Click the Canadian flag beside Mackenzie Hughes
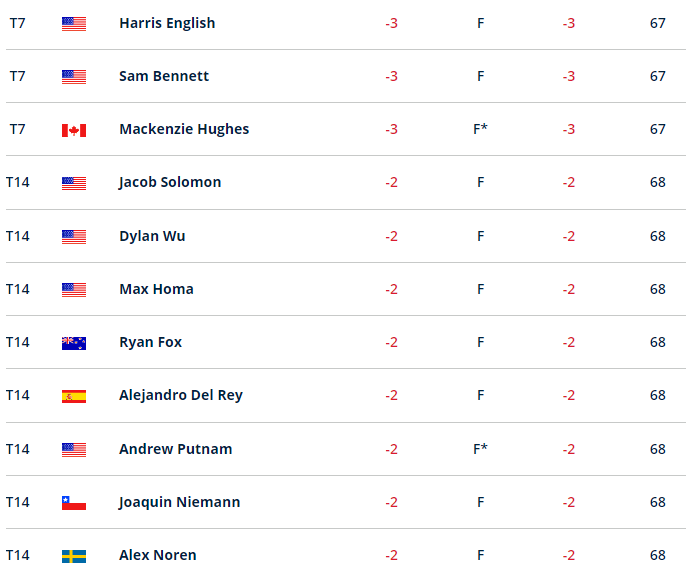686x578 pixels. [x=74, y=130]
